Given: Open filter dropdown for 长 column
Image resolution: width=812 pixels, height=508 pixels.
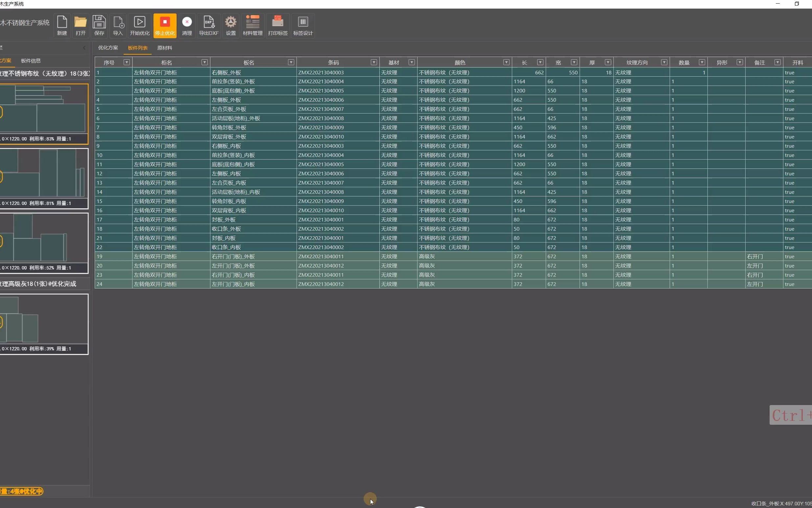Looking at the screenshot, I should click(x=540, y=62).
